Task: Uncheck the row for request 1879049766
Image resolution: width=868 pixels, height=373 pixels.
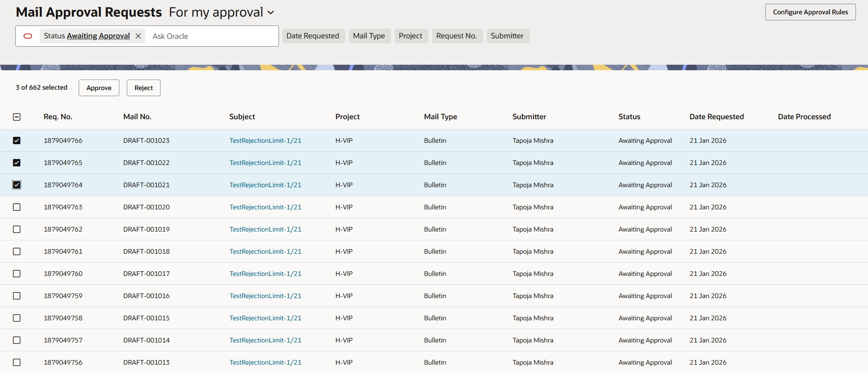Action: click(17, 141)
